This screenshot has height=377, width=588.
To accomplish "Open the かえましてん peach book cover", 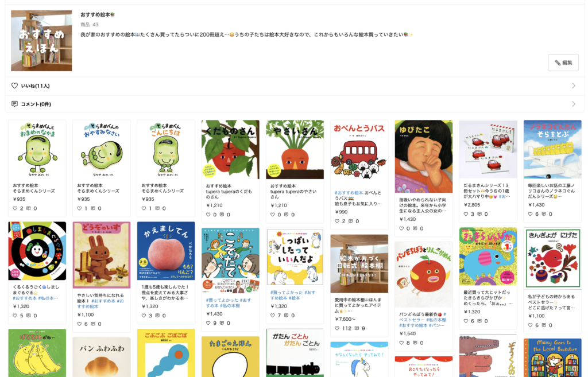I will (166, 251).
